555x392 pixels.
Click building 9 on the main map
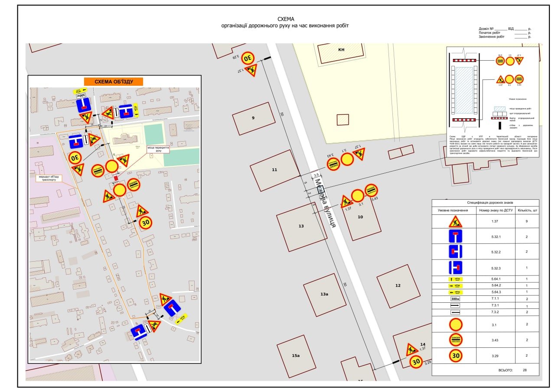click(x=254, y=118)
